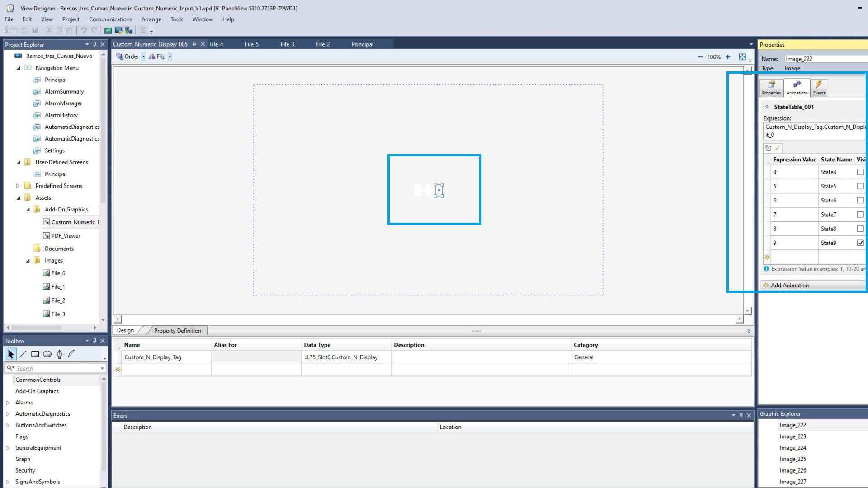The height and width of the screenshot is (488, 868).
Task: Toggle Visible checkbox for State4
Action: coord(860,172)
